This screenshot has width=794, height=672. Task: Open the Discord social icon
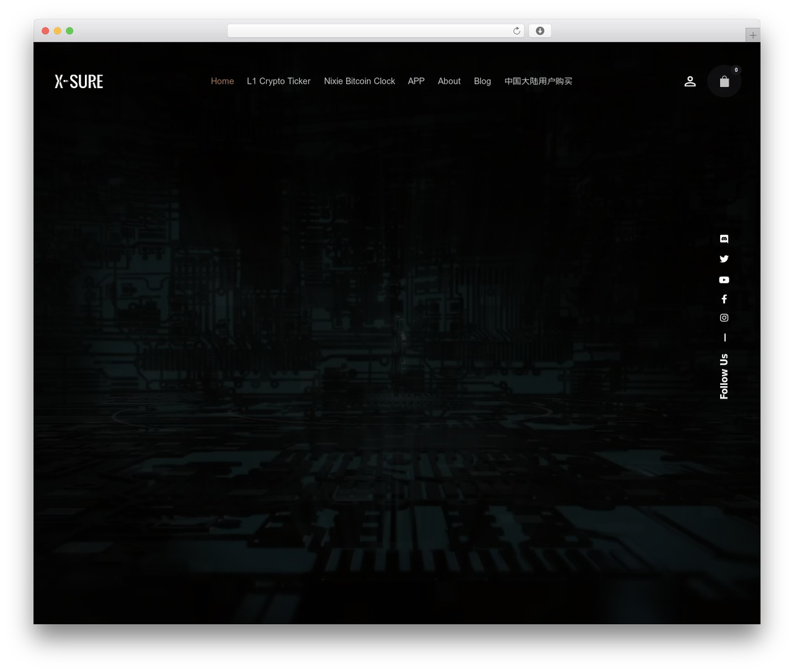point(724,239)
